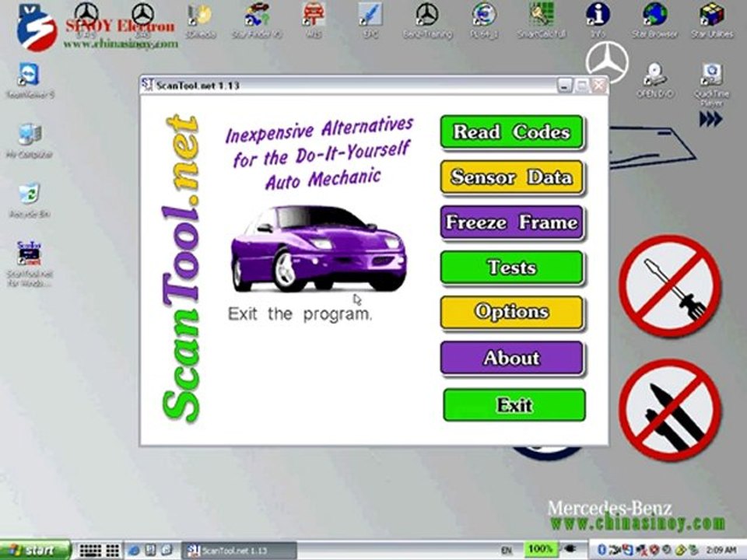Click the ScanTool.net 1.13 taskbar button
Screen dimensions: 747x560
pos(239,551)
